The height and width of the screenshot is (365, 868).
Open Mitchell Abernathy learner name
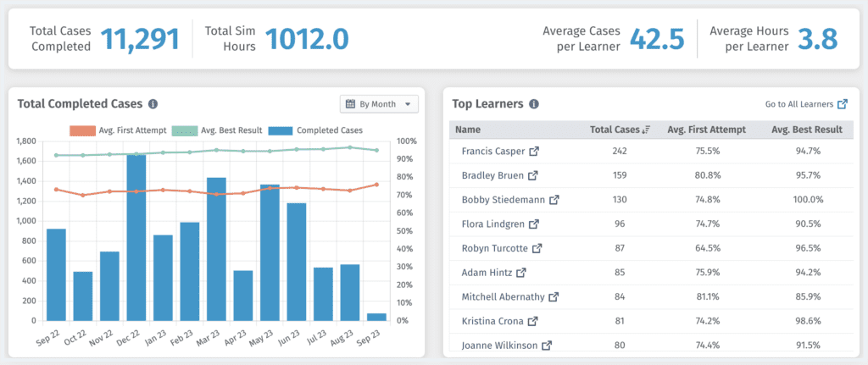[504, 297]
